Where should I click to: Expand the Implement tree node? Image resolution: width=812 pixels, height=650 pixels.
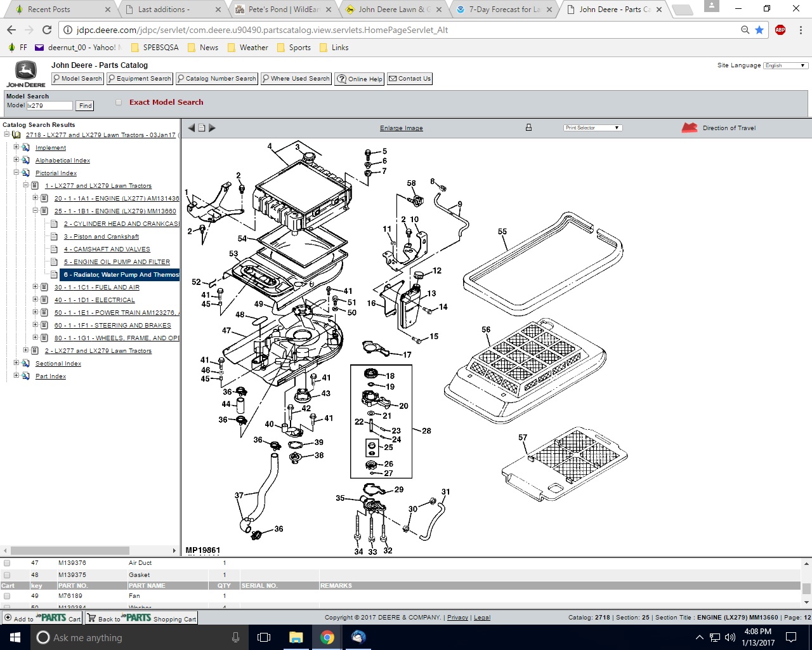click(x=16, y=147)
